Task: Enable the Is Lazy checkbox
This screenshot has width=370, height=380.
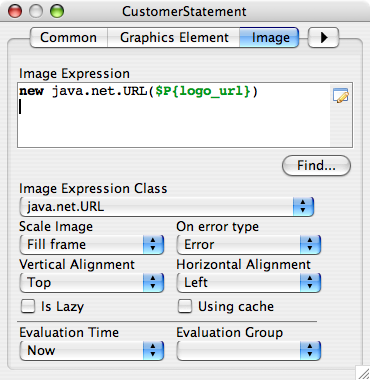Action: pyautogui.click(x=28, y=306)
